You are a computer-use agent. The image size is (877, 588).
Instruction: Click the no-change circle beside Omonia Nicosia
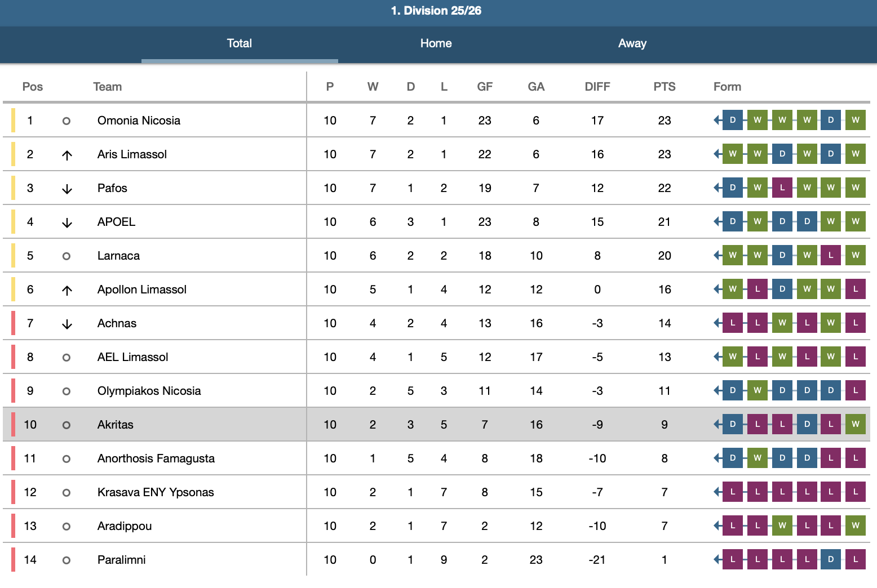[67, 121]
